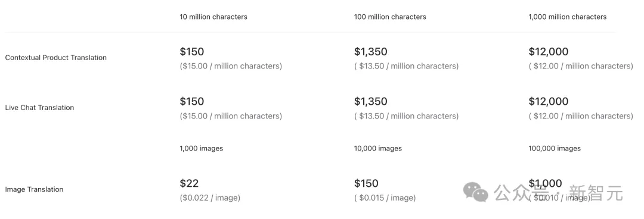Click the $1,000 Image Translation price
The width and height of the screenshot is (644, 219).
pyautogui.click(x=546, y=183)
